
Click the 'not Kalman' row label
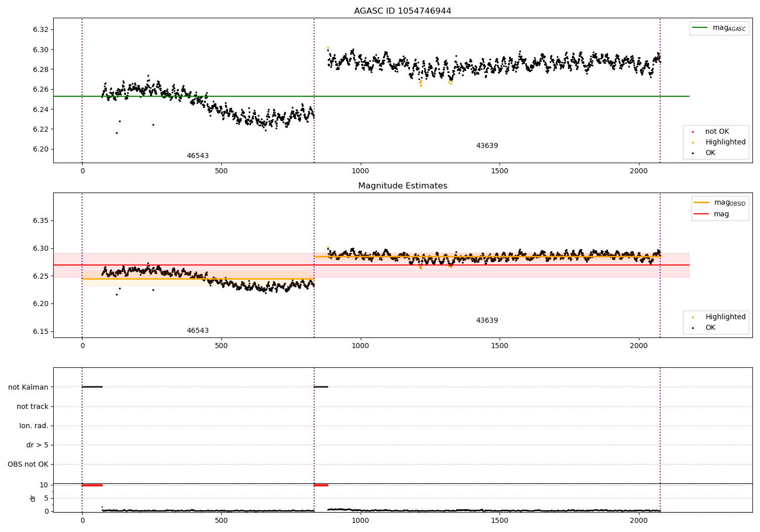click(28, 387)
